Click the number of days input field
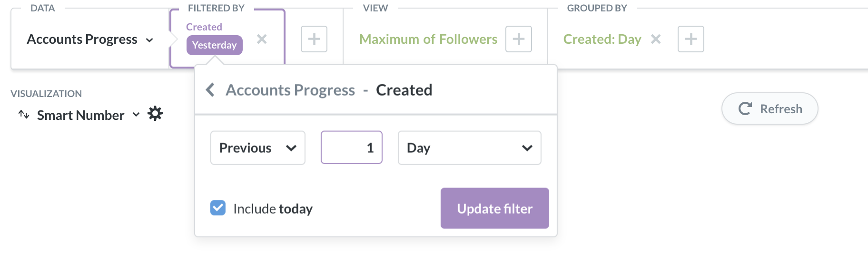The height and width of the screenshot is (256, 868). pyautogui.click(x=351, y=148)
